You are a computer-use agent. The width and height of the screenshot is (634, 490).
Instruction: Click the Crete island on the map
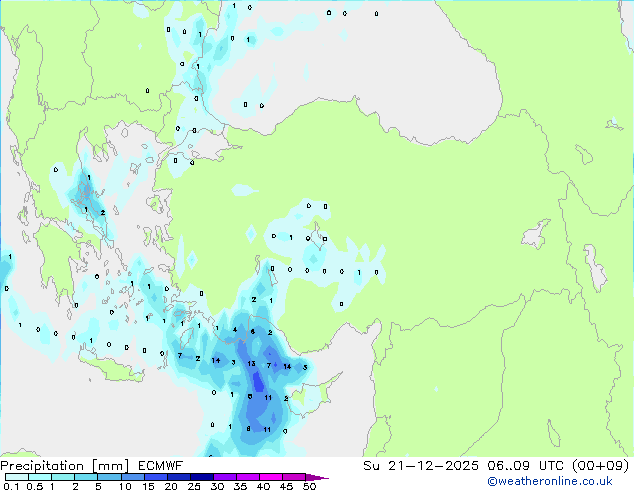pos(111,370)
